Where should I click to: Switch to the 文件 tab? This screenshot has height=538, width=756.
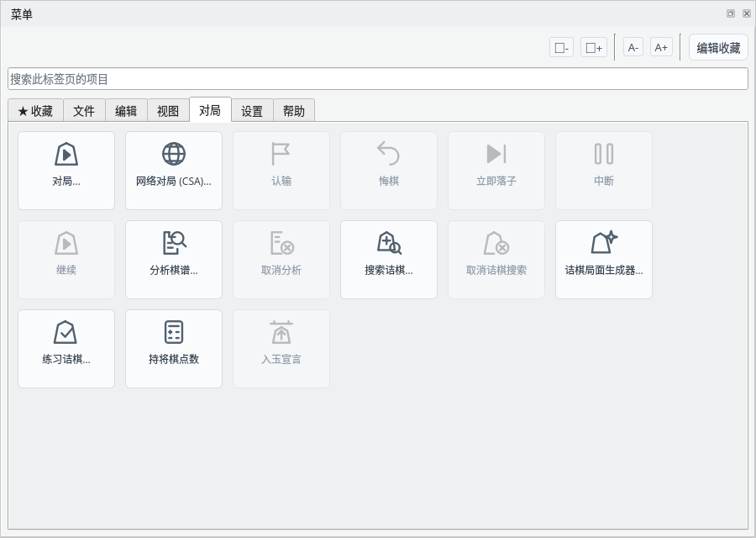[x=84, y=111]
